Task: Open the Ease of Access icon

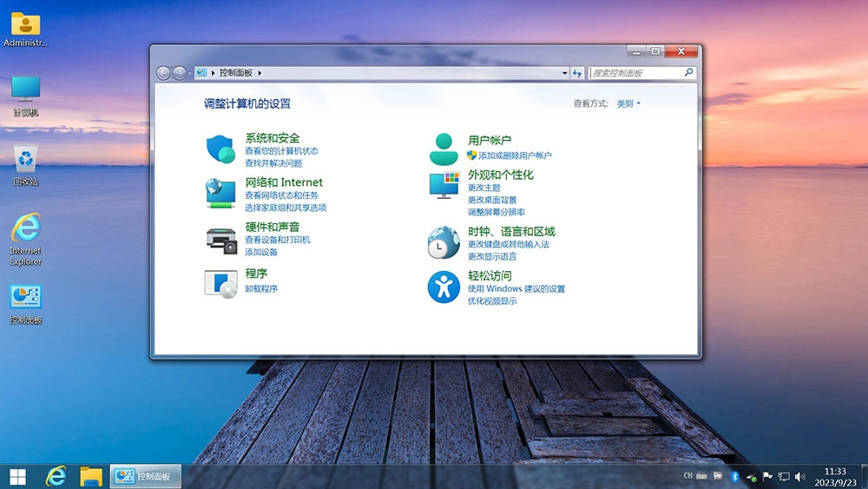Action: [x=444, y=287]
